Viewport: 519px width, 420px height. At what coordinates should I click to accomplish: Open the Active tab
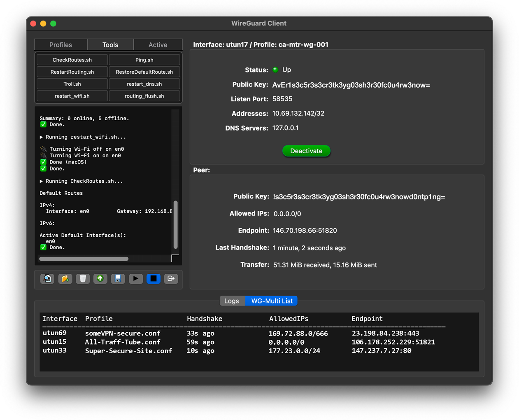158,45
